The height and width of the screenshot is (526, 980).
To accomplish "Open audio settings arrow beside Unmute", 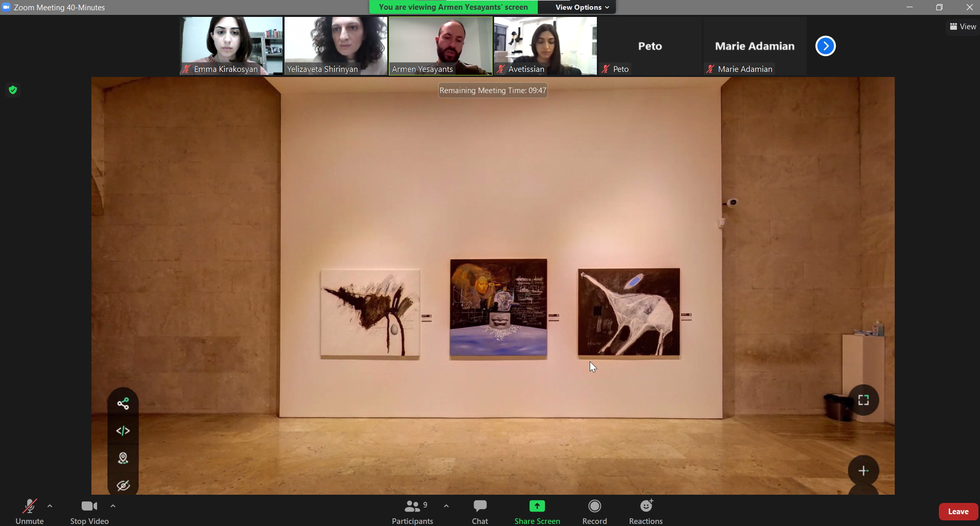I will point(50,506).
